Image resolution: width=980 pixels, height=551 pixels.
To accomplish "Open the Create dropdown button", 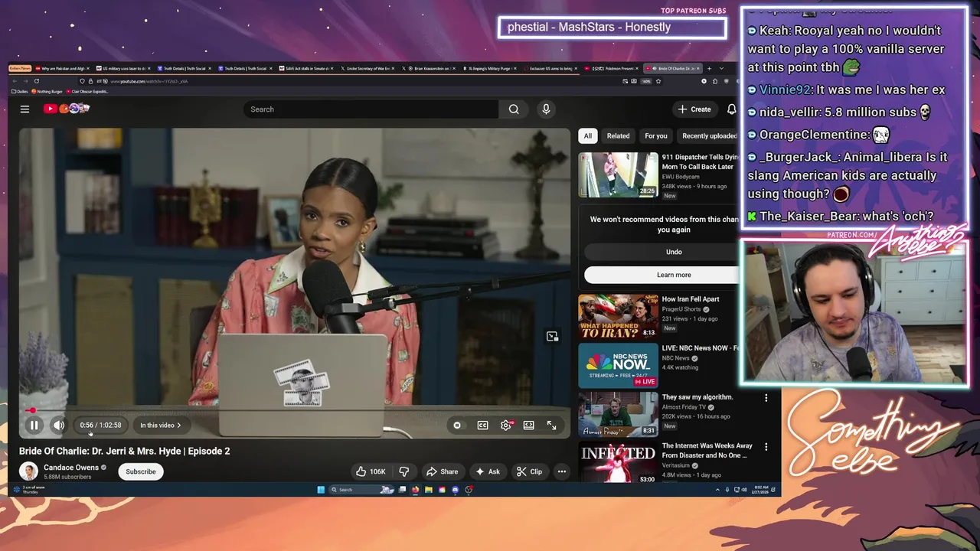I will 694,109.
